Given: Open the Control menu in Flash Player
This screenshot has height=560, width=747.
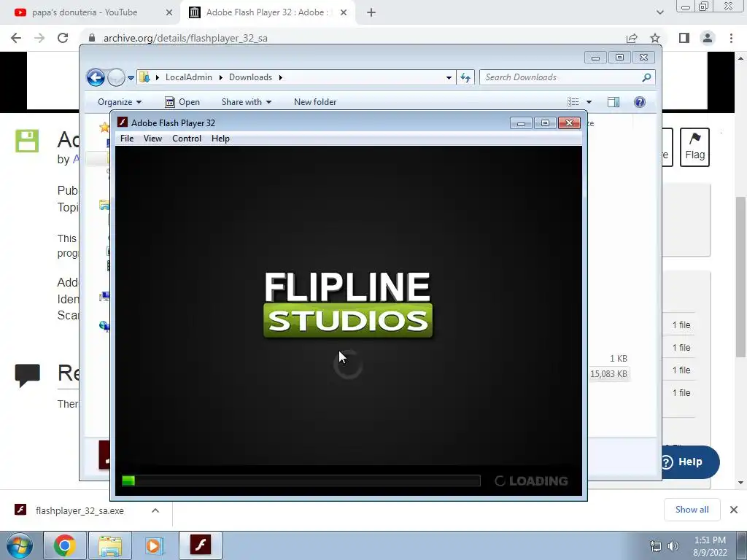Looking at the screenshot, I should tap(187, 139).
